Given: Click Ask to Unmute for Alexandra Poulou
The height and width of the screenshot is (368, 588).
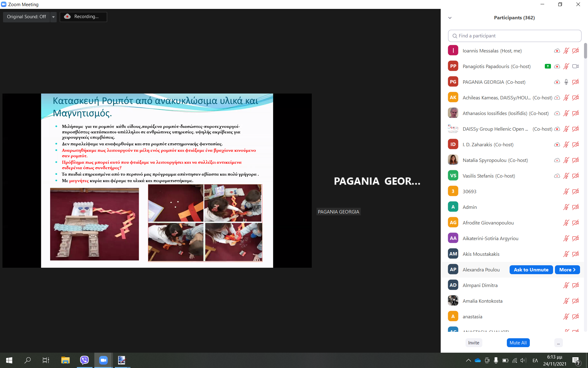Looking at the screenshot, I should click(x=531, y=270).
